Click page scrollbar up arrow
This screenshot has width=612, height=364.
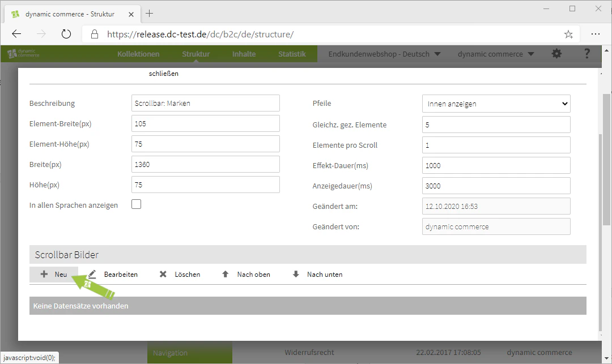pyautogui.click(x=606, y=50)
